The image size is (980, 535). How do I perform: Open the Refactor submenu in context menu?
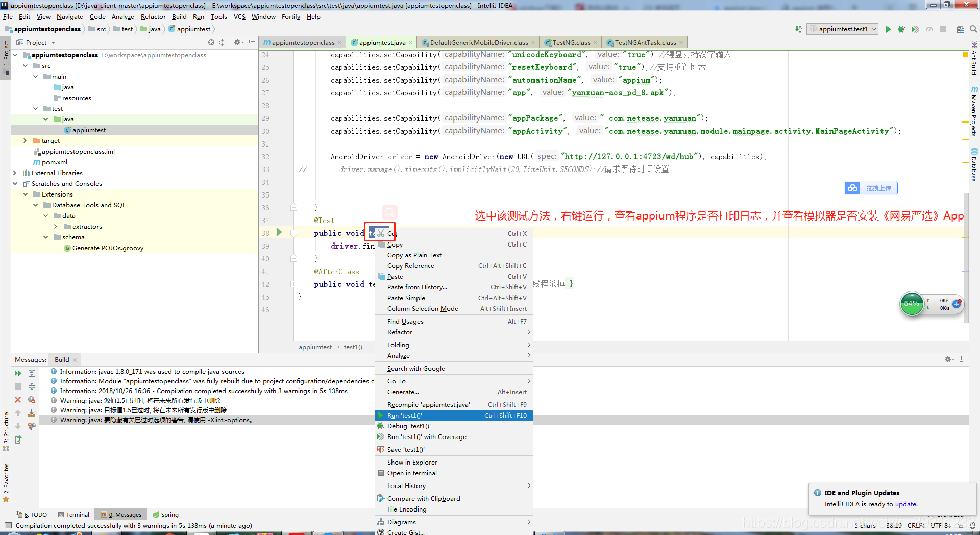pos(454,332)
